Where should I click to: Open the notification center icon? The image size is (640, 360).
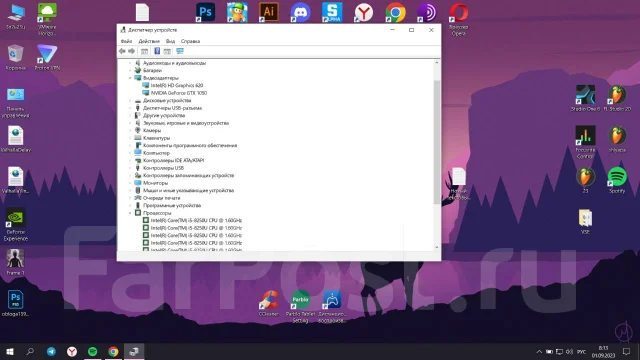coord(627,352)
